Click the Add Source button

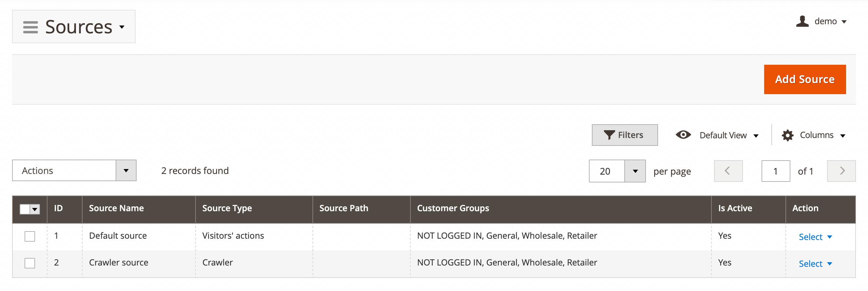tap(805, 79)
